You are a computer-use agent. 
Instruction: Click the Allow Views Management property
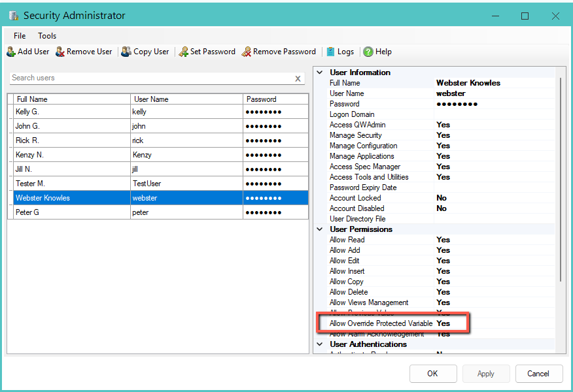pos(369,302)
